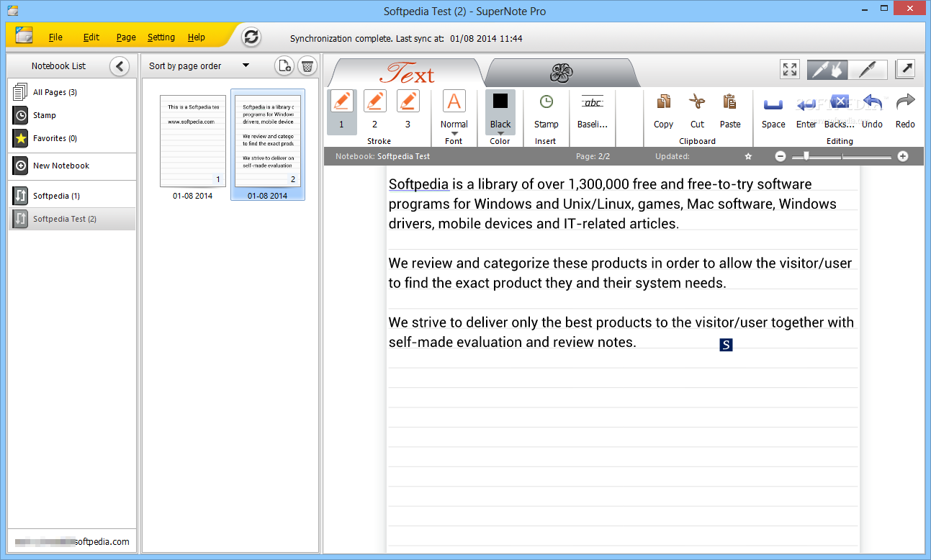Click the word Softpedia in the note
Image resolution: width=931 pixels, height=560 pixels.
point(418,184)
